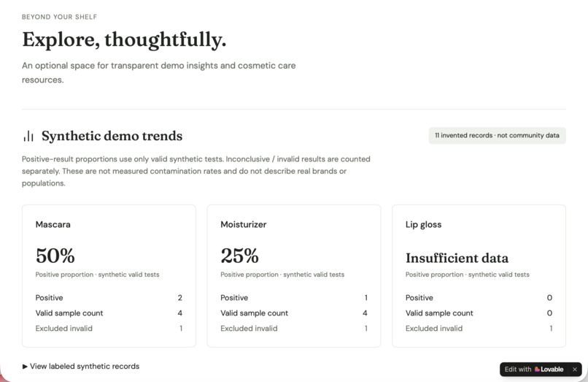The width and height of the screenshot is (588, 382).
Task: Click the Synthetic demo trends heading
Action: coord(112,136)
